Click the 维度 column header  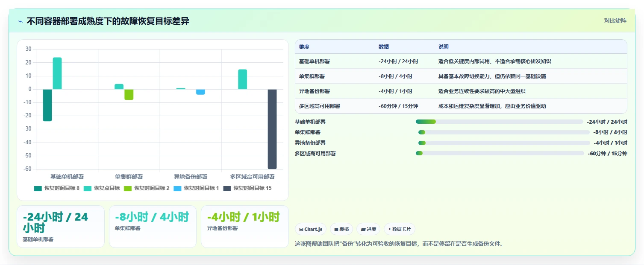pos(304,47)
